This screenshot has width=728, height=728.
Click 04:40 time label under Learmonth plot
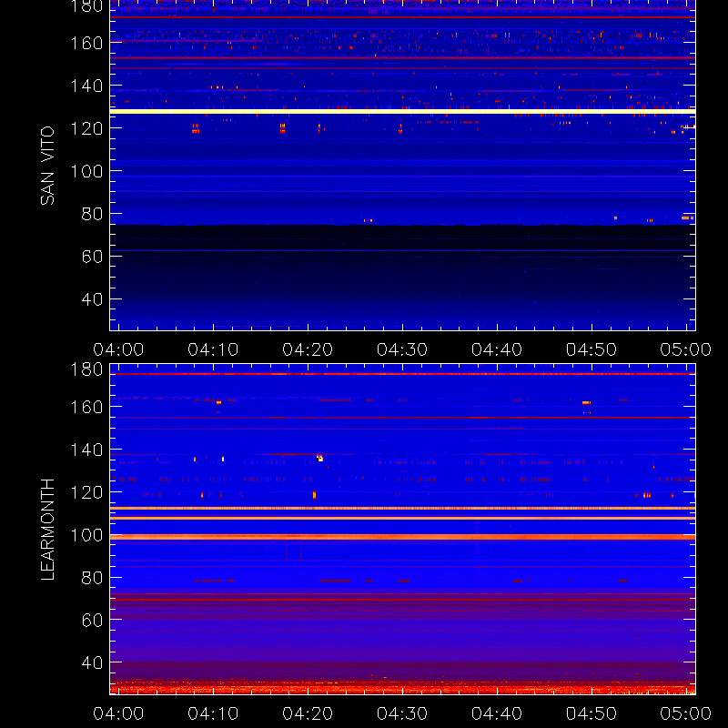(497, 713)
